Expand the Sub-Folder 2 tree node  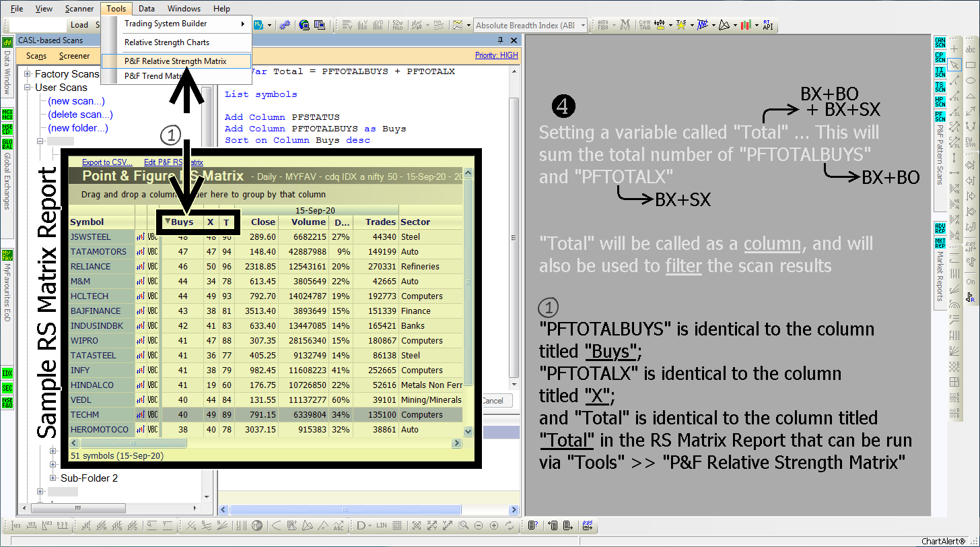pyautogui.click(x=53, y=478)
